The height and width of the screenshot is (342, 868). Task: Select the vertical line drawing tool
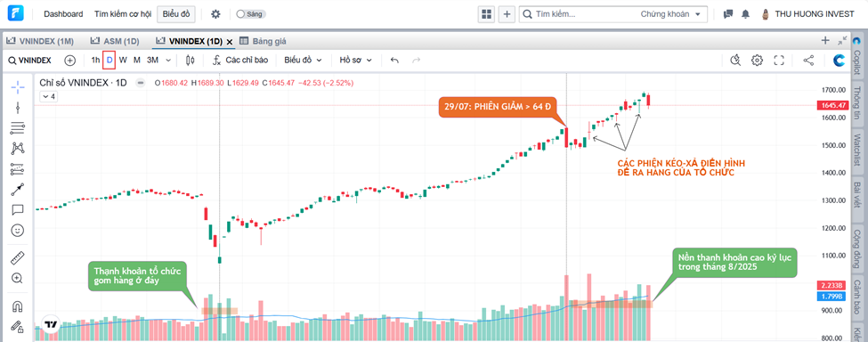click(18, 108)
